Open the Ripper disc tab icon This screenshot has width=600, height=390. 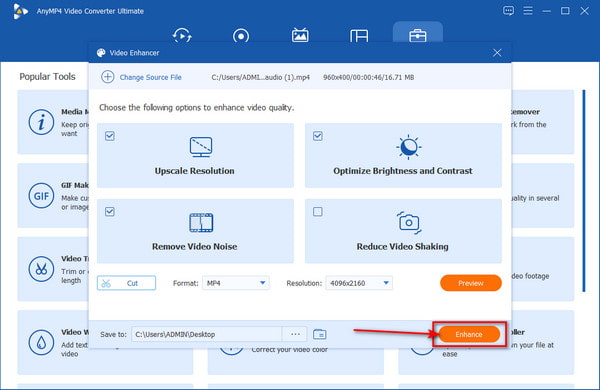(x=241, y=36)
